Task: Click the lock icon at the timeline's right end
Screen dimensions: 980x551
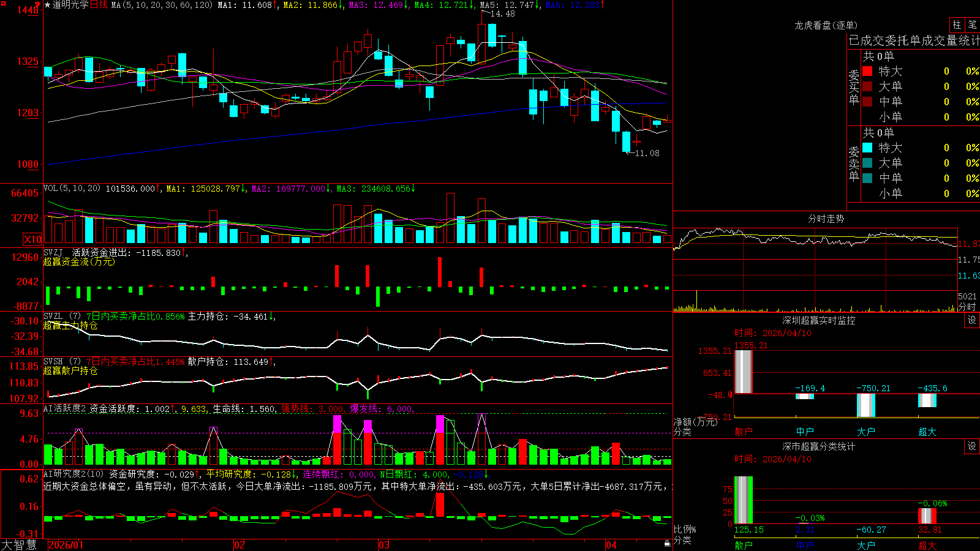Action: tap(667, 544)
